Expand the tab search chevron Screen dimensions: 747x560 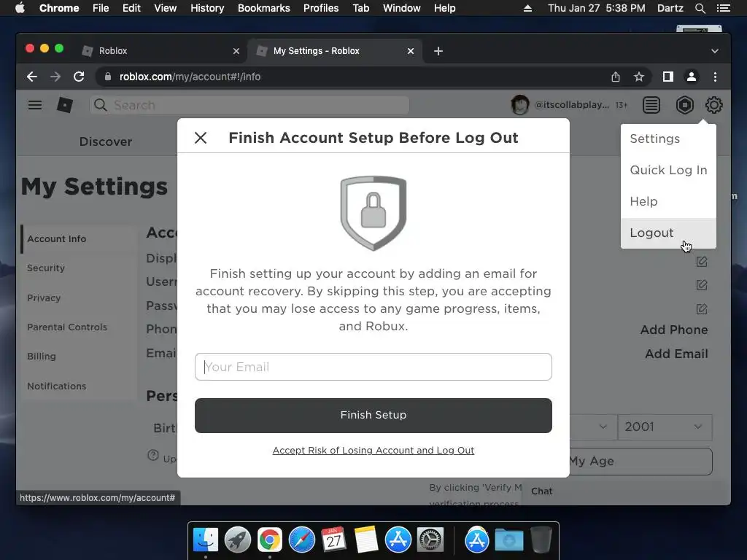(x=715, y=51)
